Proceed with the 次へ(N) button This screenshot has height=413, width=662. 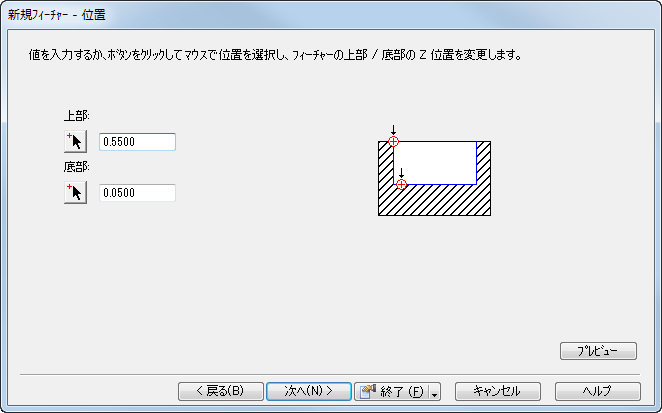(x=308, y=390)
